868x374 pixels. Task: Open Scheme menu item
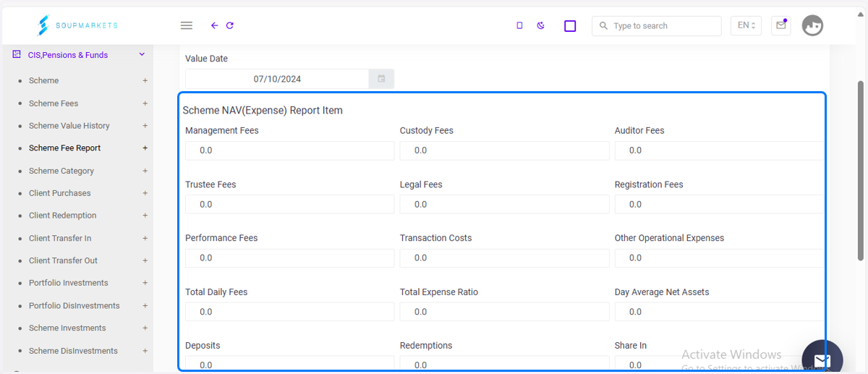point(43,80)
